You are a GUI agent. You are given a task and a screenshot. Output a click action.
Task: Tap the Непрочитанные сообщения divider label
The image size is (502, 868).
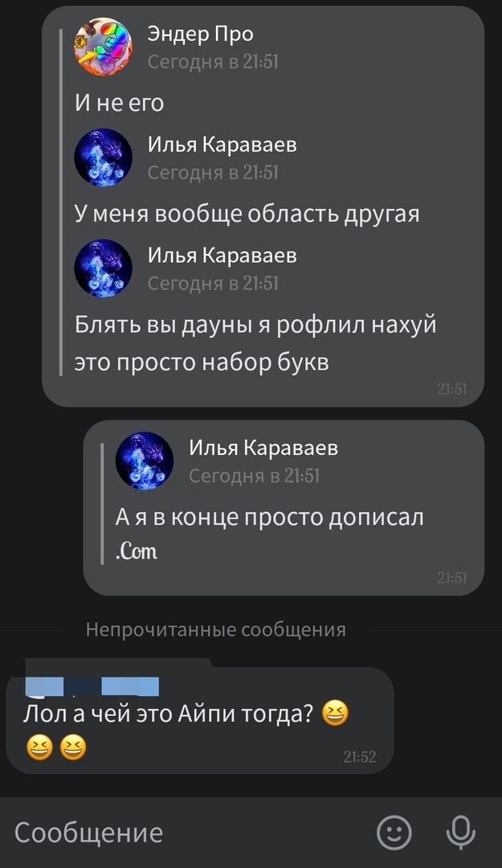(216, 630)
